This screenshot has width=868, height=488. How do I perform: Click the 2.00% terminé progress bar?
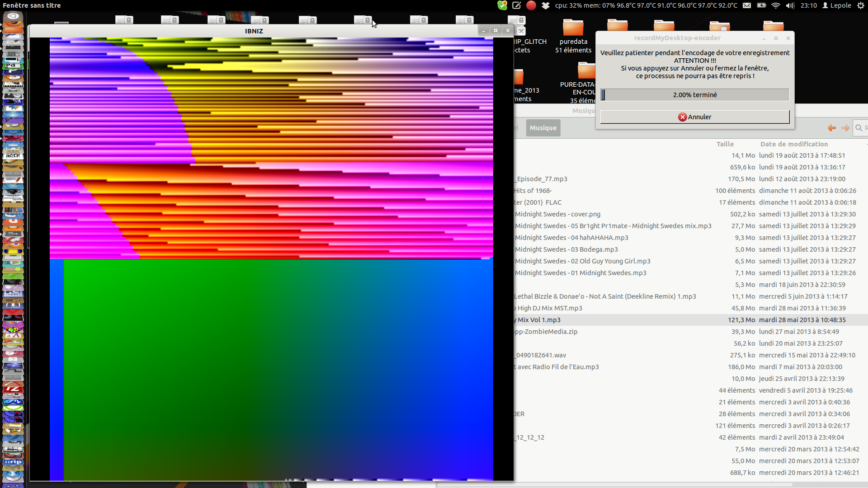[x=695, y=95]
